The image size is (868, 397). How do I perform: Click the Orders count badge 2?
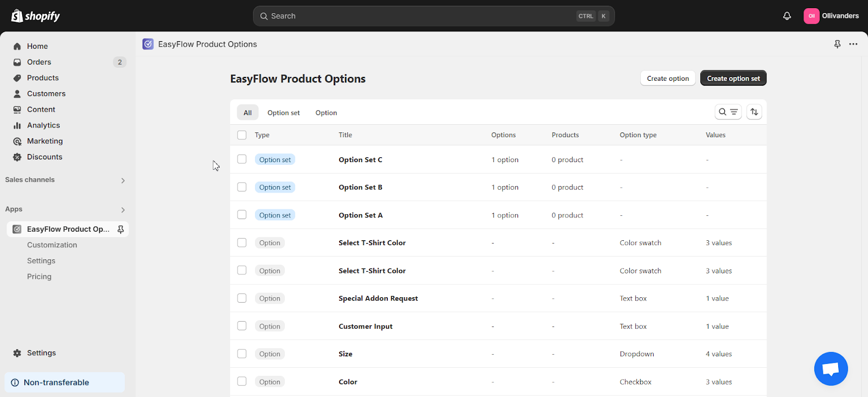pos(120,62)
